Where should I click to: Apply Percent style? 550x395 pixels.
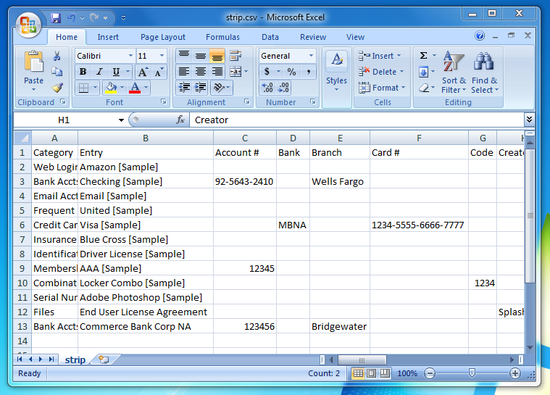[291, 72]
